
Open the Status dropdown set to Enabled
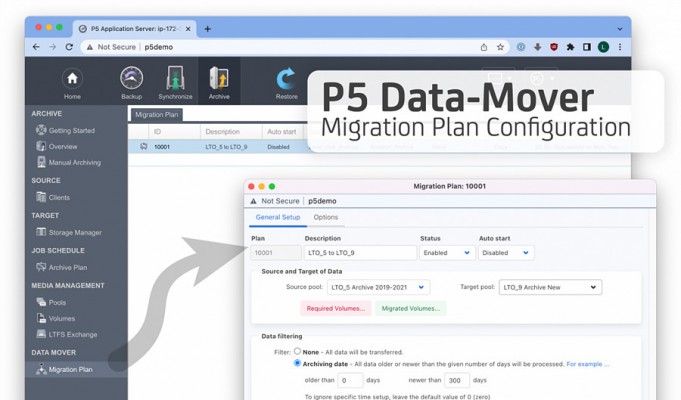pyautogui.click(x=446, y=253)
